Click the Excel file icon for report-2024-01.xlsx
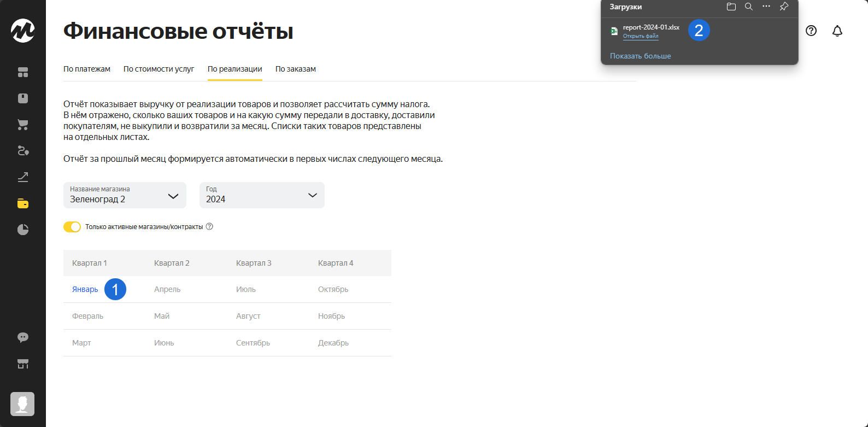The height and width of the screenshot is (427, 868). [614, 31]
